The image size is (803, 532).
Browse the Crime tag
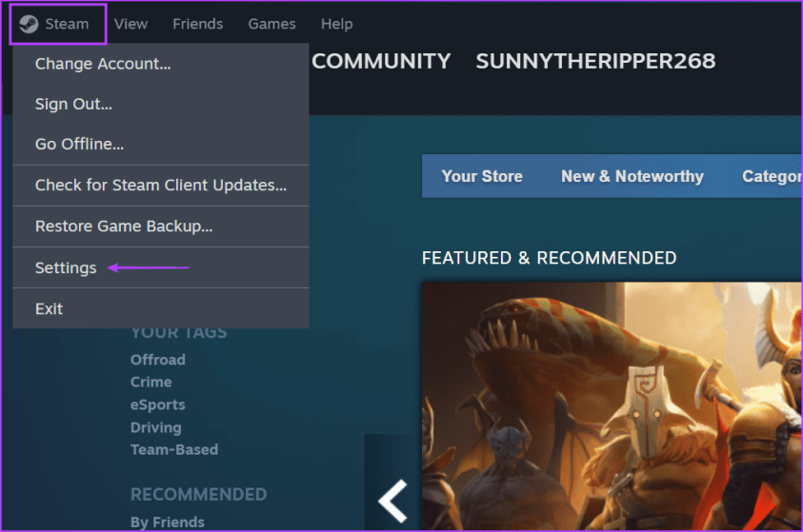[x=151, y=383]
